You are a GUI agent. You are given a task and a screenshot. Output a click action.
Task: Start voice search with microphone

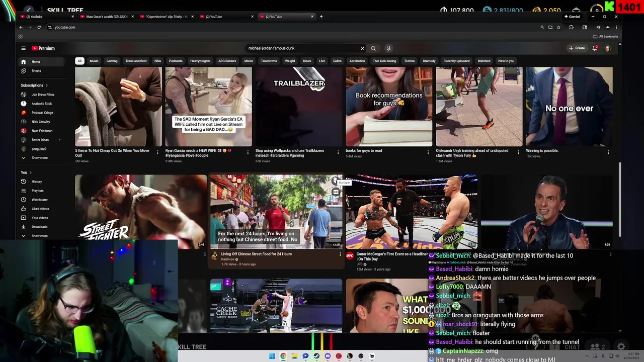(x=388, y=48)
